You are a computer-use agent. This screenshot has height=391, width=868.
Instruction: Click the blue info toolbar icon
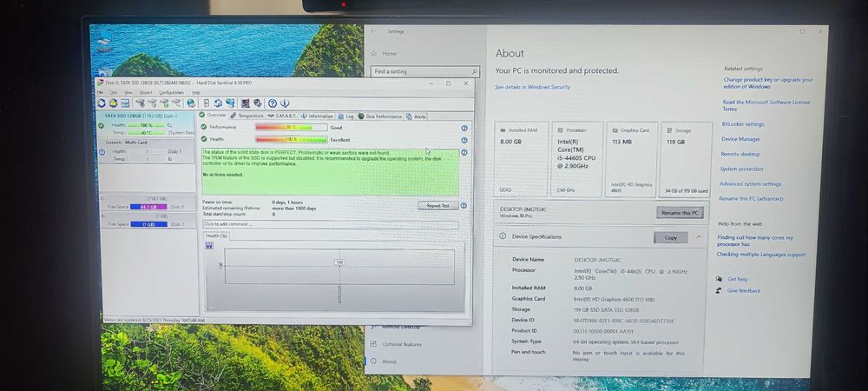pos(285,103)
